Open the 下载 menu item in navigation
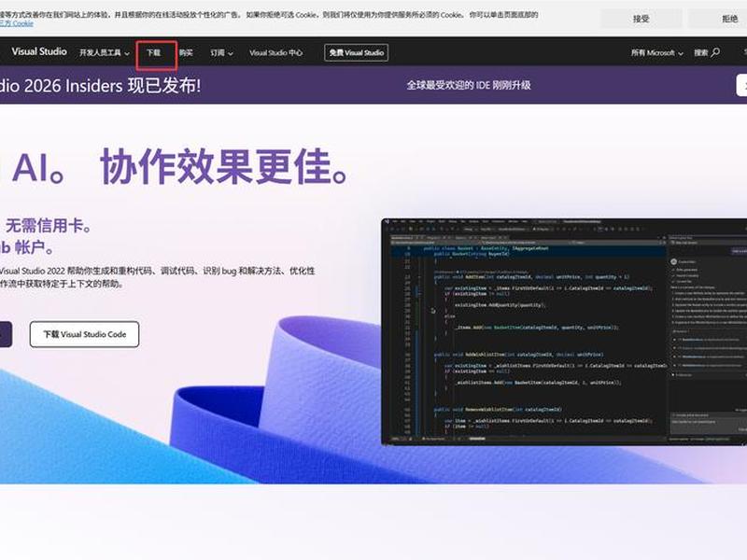Image resolution: width=747 pixels, height=560 pixels. click(x=153, y=53)
